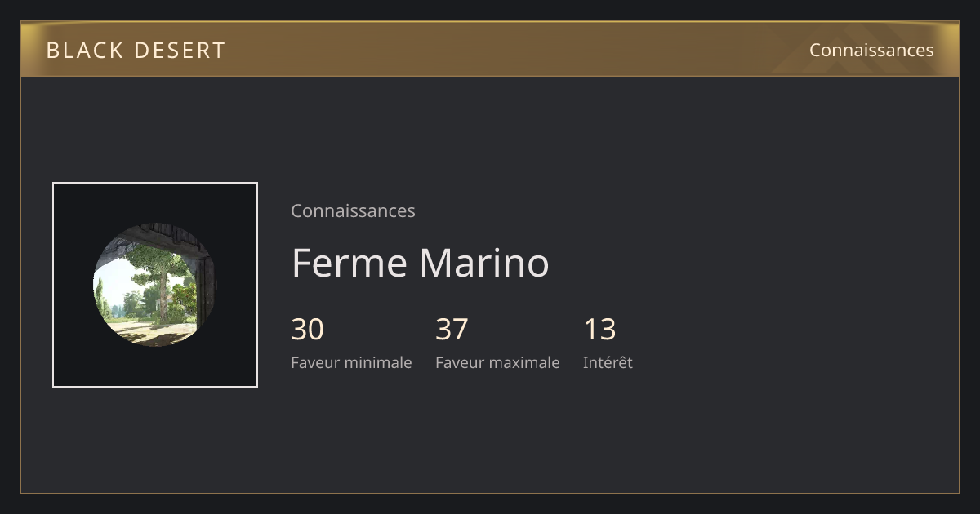Click the BLACK DESERT header title
This screenshot has height=514, width=980.
136,50
